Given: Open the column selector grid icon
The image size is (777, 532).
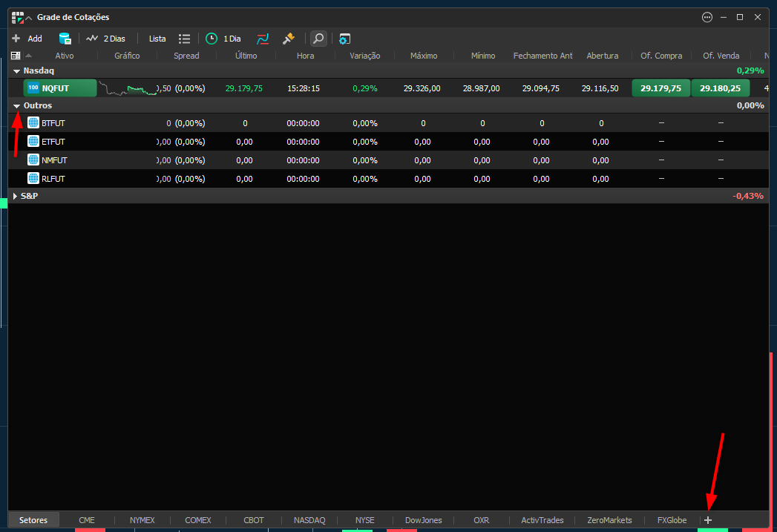Looking at the screenshot, I should tap(16, 56).
